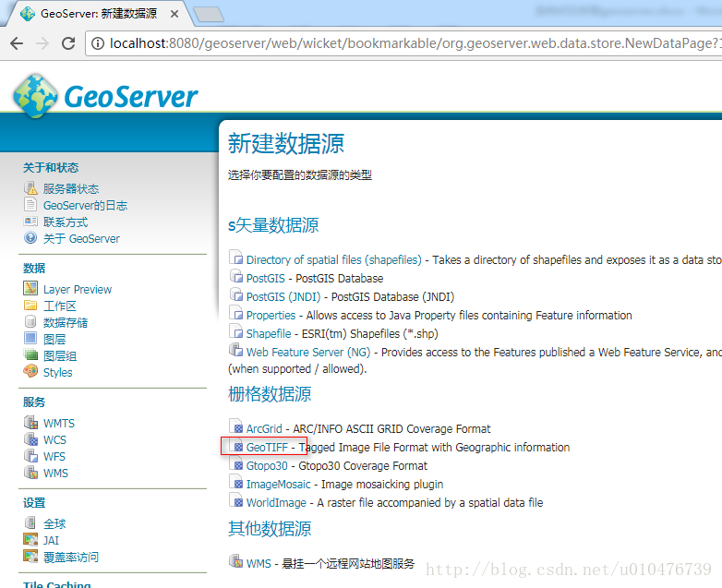
Task: Click the coverage access icon
Action: 30,557
